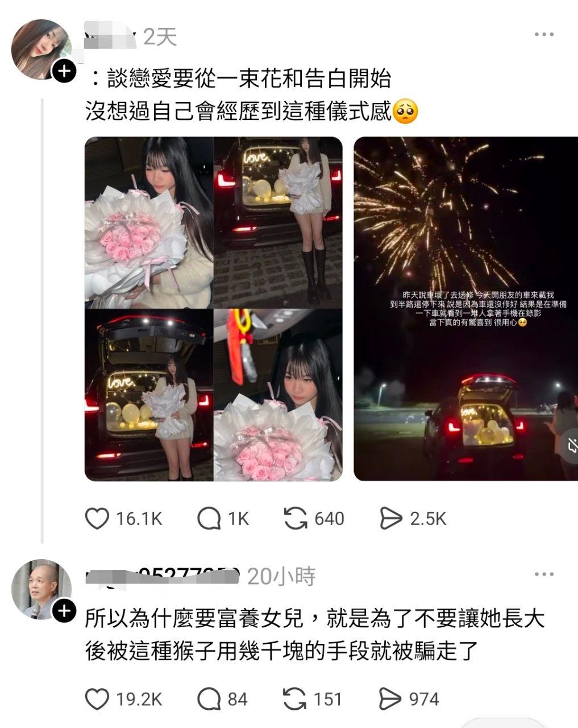Open the original poster's profile picture
Viewport: 578px width, 728px height.
[41, 49]
